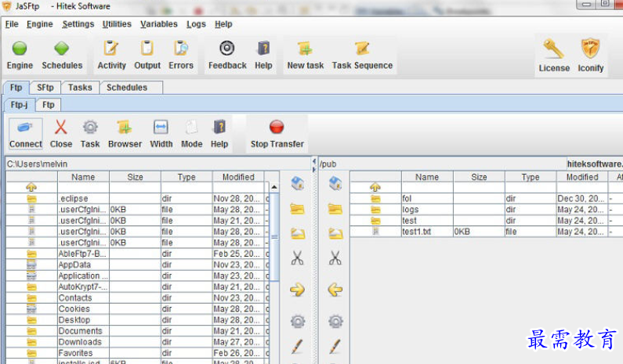Switch to the Tasks tab
This screenshot has width=623, height=364.
point(80,88)
